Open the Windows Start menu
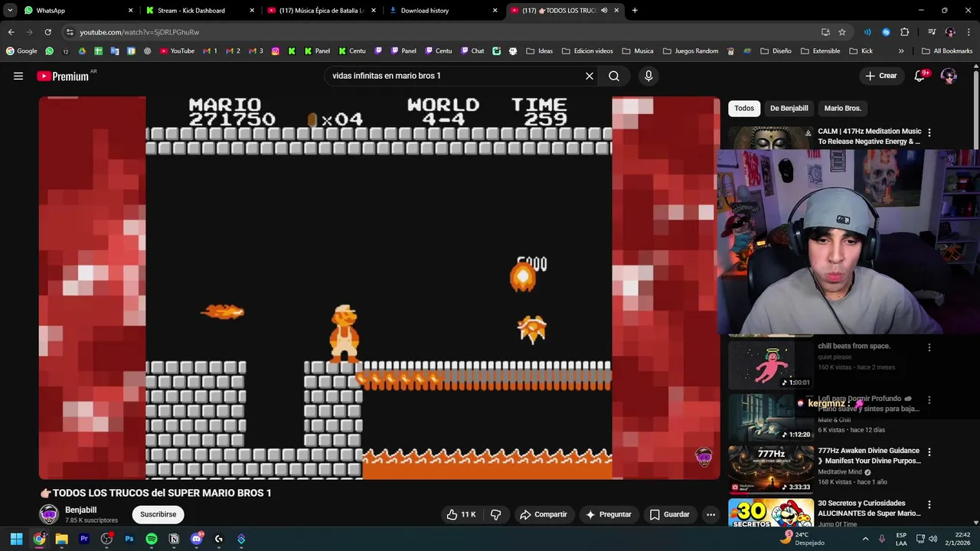Image resolution: width=980 pixels, height=551 pixels. [x=16, y=539]
